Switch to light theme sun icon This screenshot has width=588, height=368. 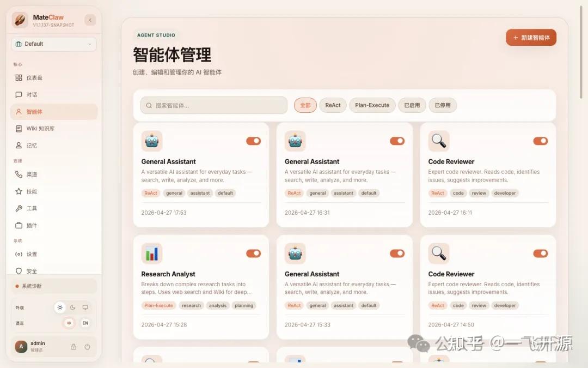pyautogui.click(x=60, y=307)
